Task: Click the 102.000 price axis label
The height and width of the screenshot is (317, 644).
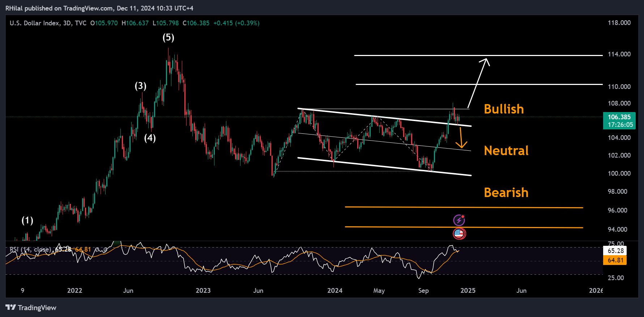Action: [x=619, y=155]
